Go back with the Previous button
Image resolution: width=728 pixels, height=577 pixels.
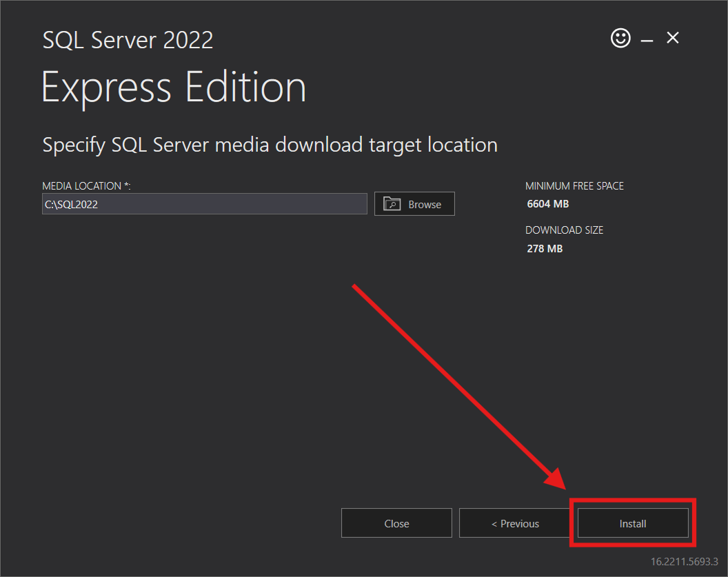tap(514, 524)
